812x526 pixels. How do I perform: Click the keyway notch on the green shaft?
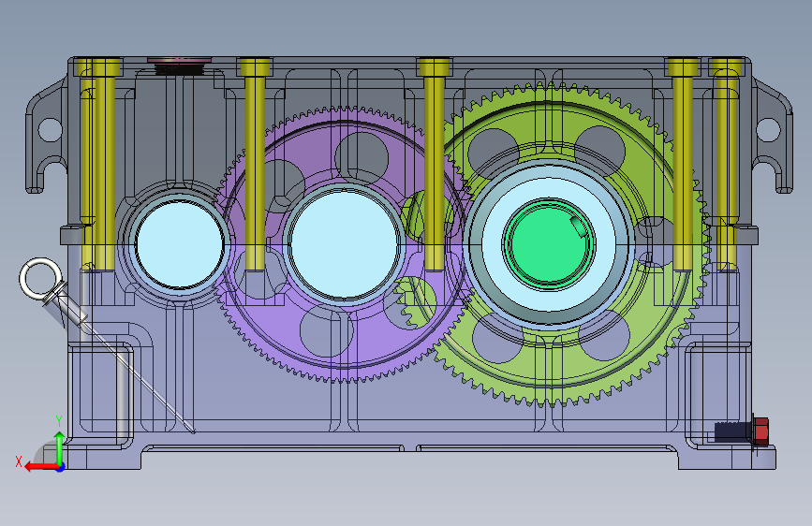click(579, 226)
